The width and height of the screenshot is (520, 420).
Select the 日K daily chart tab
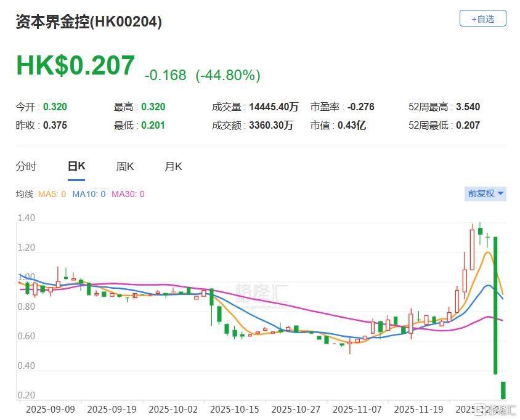(x=76, y=166)
